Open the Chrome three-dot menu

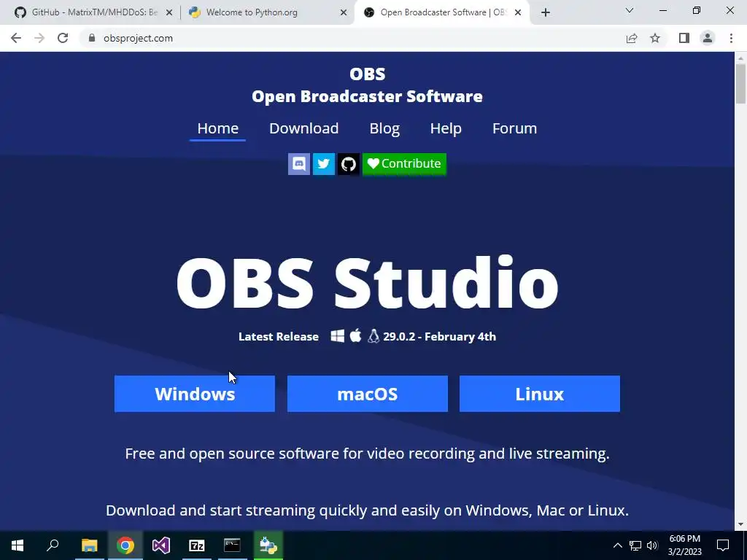pyautogui.click(x=731, y=38)
